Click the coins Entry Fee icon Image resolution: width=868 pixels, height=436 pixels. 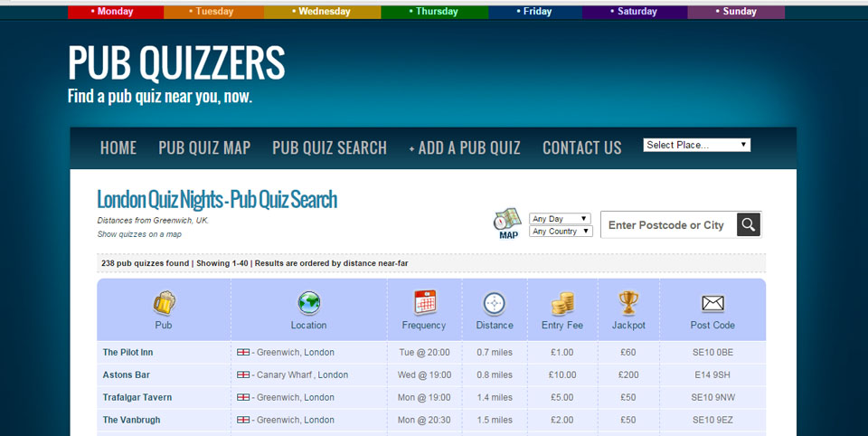click(561, 304)
